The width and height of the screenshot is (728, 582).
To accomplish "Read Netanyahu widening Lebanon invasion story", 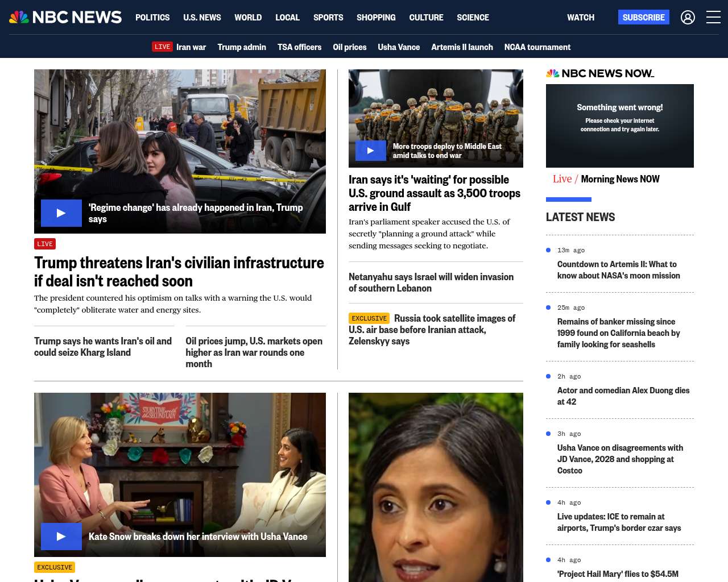I will (431, 282).
